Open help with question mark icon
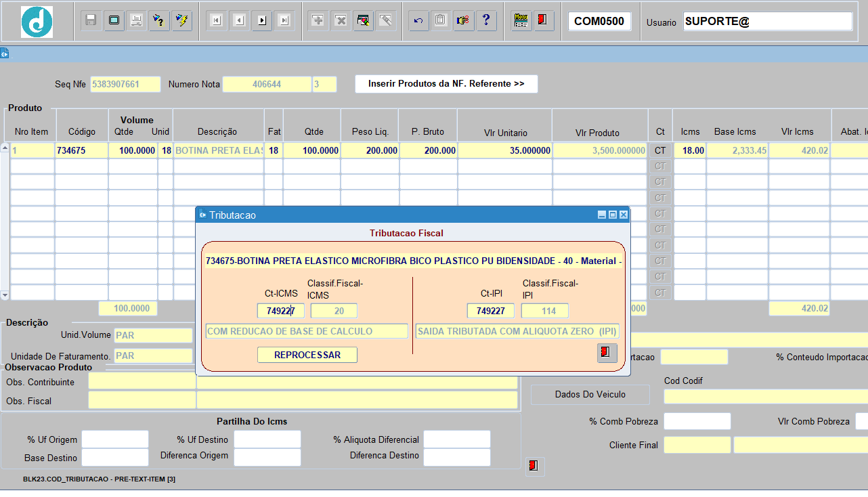The width and height of the screenshot is (868, 497). point(485,20)
